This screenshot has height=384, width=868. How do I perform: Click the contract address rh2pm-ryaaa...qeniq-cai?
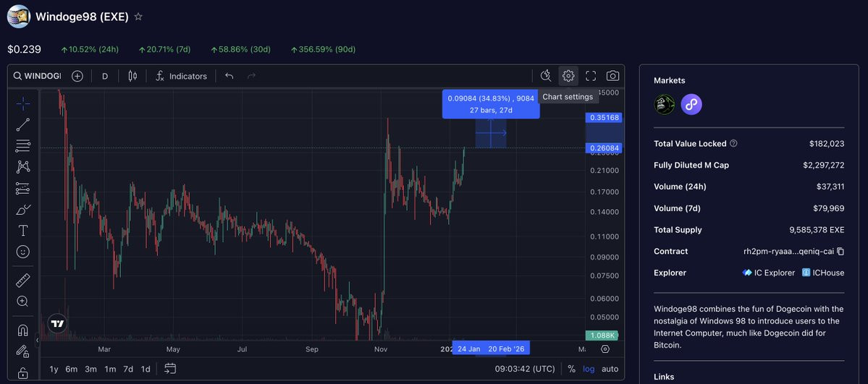pos(788,251)
